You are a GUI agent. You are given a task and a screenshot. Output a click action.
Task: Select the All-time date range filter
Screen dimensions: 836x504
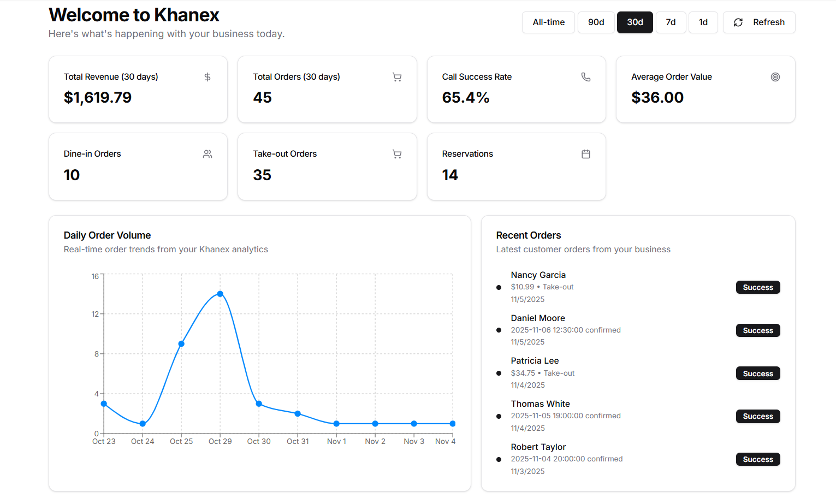coord(548,22)
